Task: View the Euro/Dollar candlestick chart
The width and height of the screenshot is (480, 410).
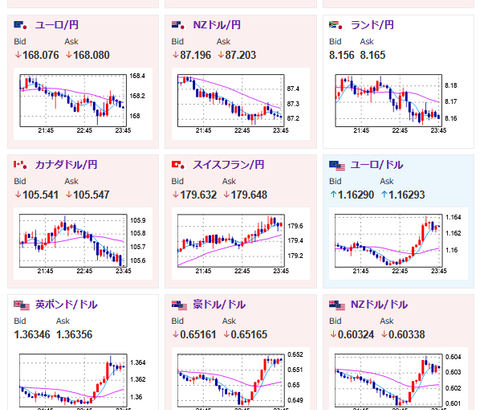Action: click(x=398, y=243)
